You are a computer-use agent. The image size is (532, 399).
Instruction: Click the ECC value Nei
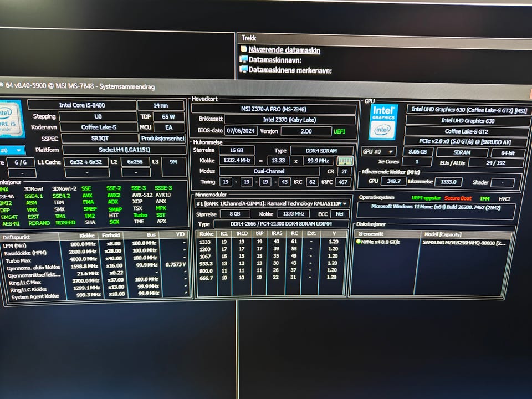click(x=339, y=214)
